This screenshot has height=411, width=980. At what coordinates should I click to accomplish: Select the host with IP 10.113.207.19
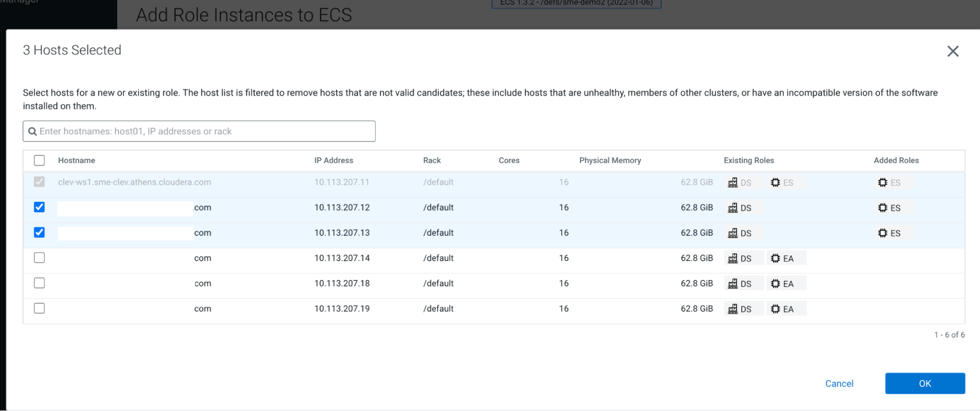coord(39,308)
